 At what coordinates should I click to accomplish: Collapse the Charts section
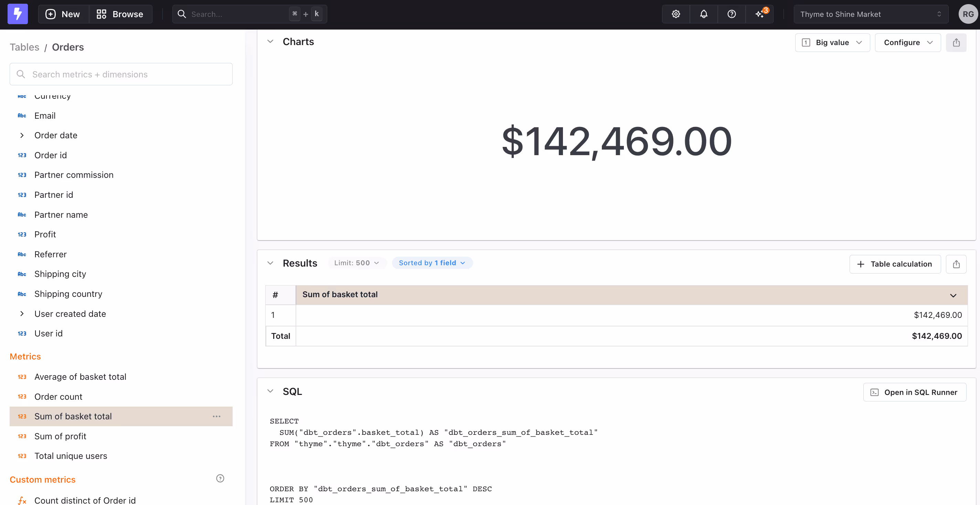(x=270, y=41)
